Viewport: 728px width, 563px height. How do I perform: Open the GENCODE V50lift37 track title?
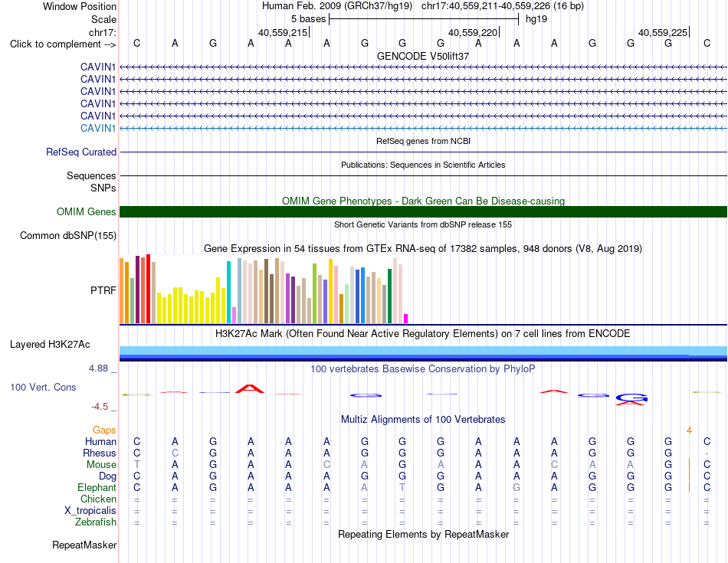pos(423,56)
